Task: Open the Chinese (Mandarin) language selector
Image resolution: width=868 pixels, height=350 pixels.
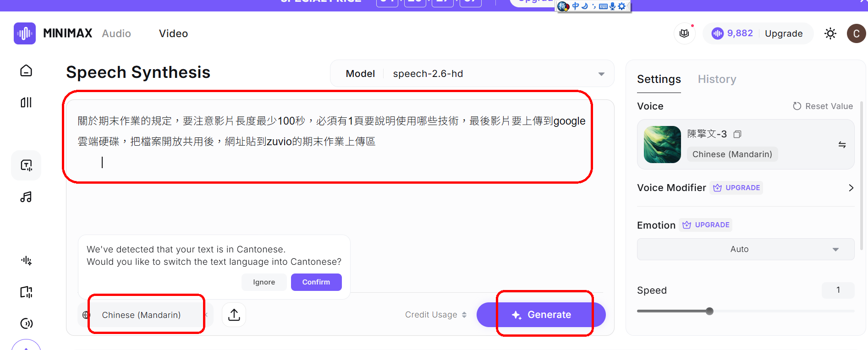Action: tap(141, 315)
